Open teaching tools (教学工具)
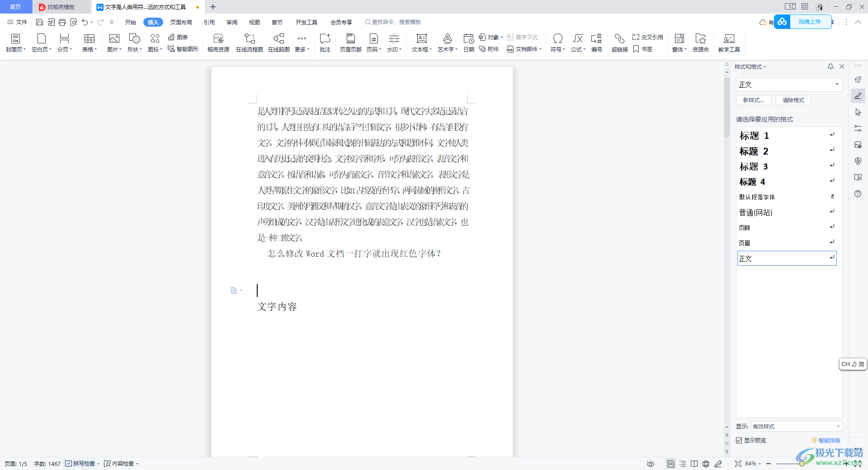This screenshot has height=470, width=868. tap(729, 43)
